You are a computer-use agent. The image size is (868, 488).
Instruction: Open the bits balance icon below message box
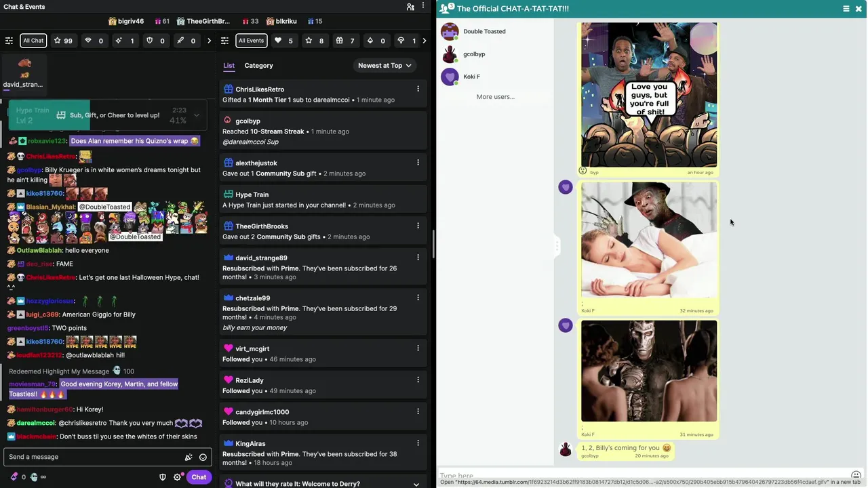(14, 477)
